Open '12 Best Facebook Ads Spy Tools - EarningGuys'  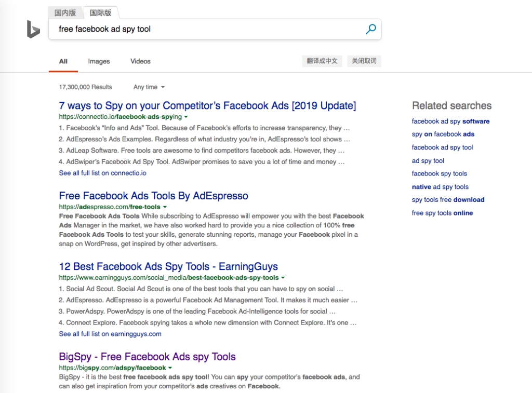[168, 266]
